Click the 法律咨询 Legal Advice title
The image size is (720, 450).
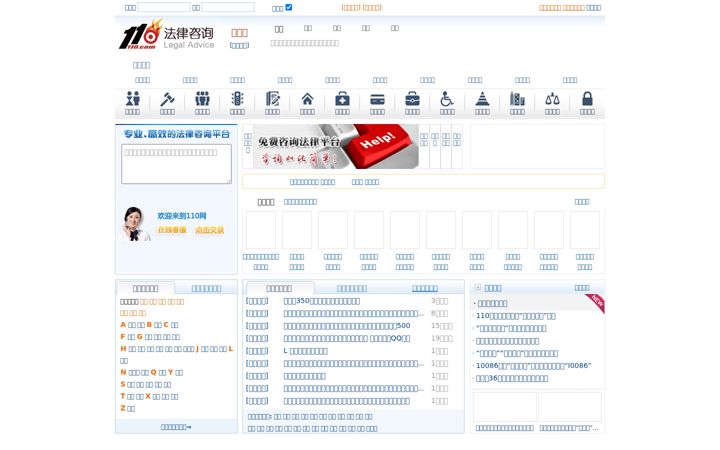(x=189, y=38)
